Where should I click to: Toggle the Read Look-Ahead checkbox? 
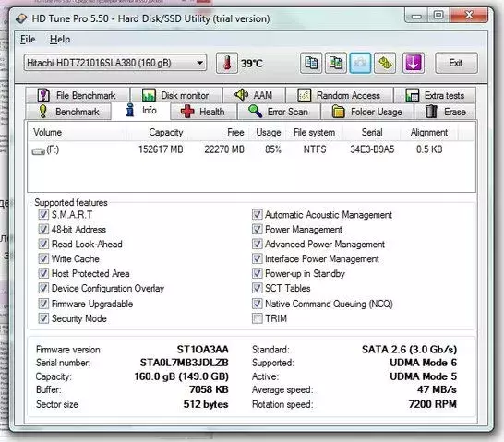pos(43,244)
